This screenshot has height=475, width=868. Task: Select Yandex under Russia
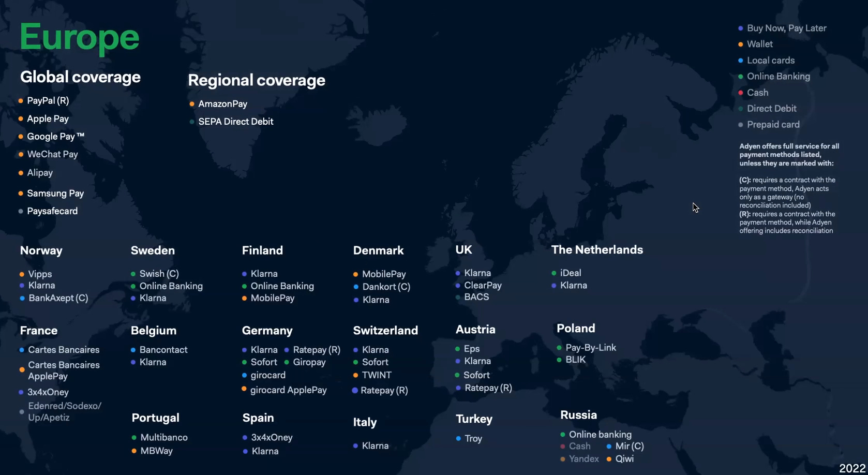[583, 459]
